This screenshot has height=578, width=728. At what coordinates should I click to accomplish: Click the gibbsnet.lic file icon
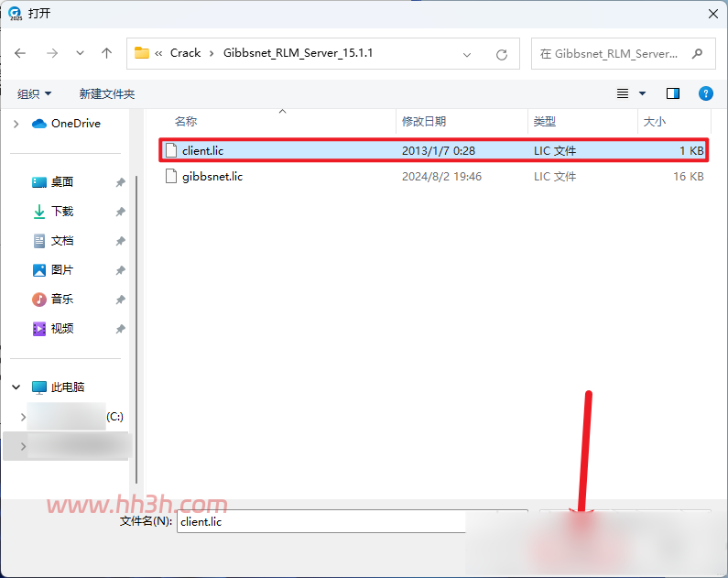(x=171, y=177)
